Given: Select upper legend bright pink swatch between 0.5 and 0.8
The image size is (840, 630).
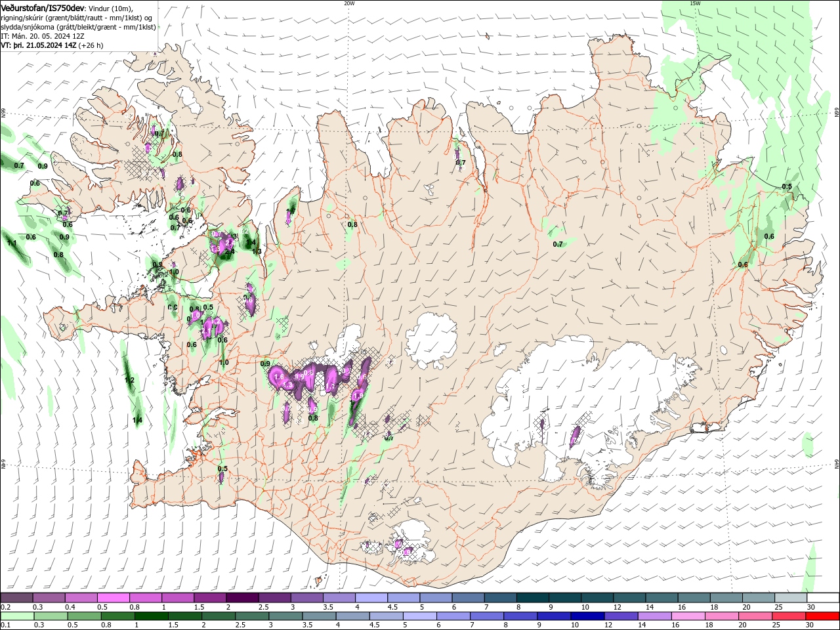Looking at the screenshot, I should coord(113,598).
